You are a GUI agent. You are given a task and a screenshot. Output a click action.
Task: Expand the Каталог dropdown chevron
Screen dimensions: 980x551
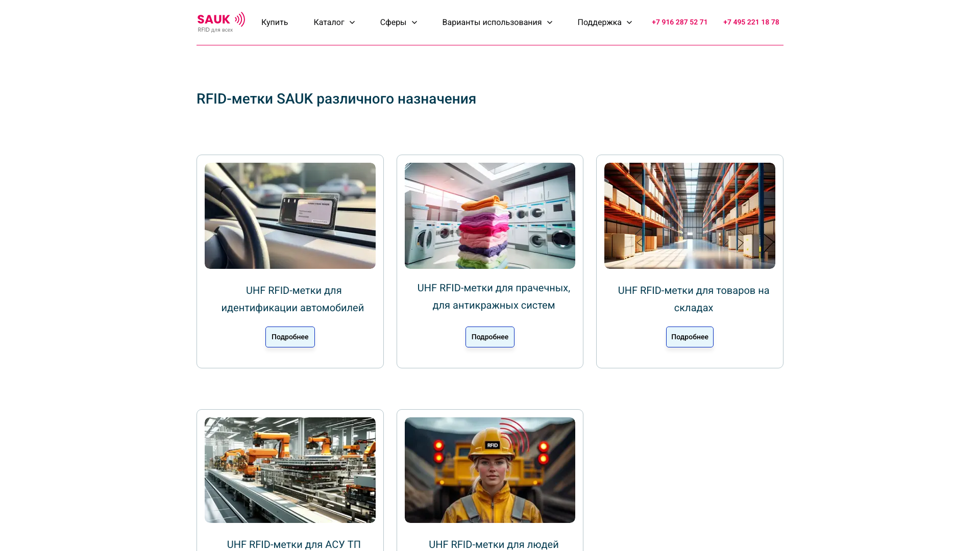352,22
